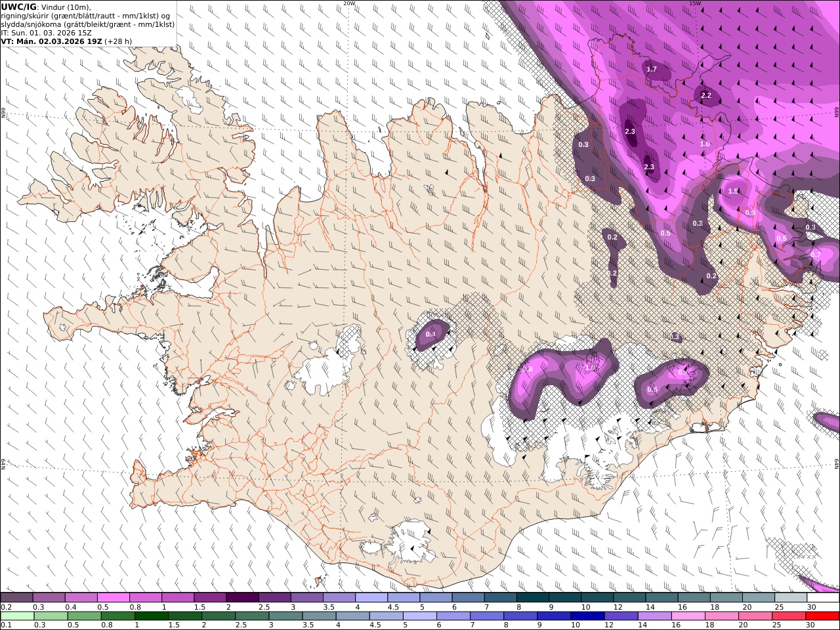Image resolution: width=840 pixels, height=630 pixels.
Task: Pick the bottom-row violet swatch starting at 12
Action: pos(621,616)
